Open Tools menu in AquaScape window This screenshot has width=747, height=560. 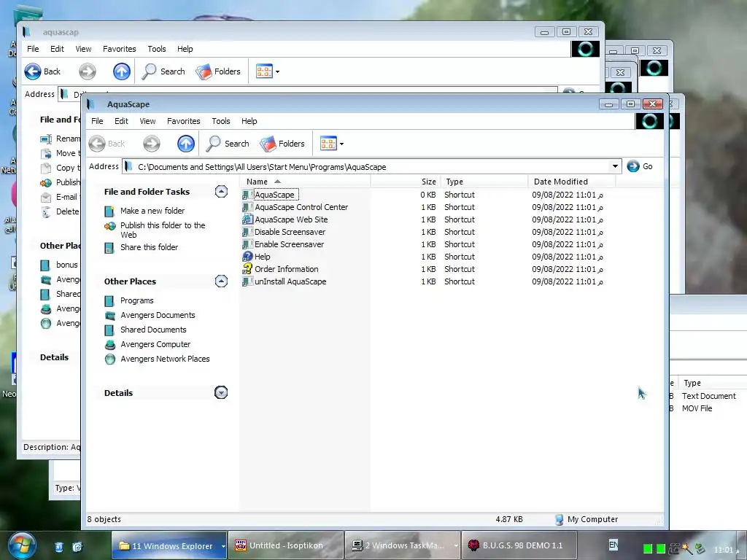tap(220, 121)
